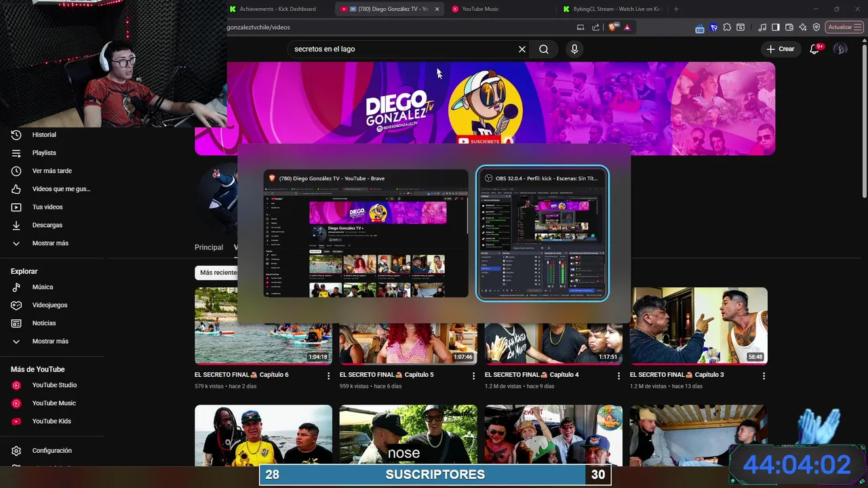Open the media control music-note icon

click(763, 27)
